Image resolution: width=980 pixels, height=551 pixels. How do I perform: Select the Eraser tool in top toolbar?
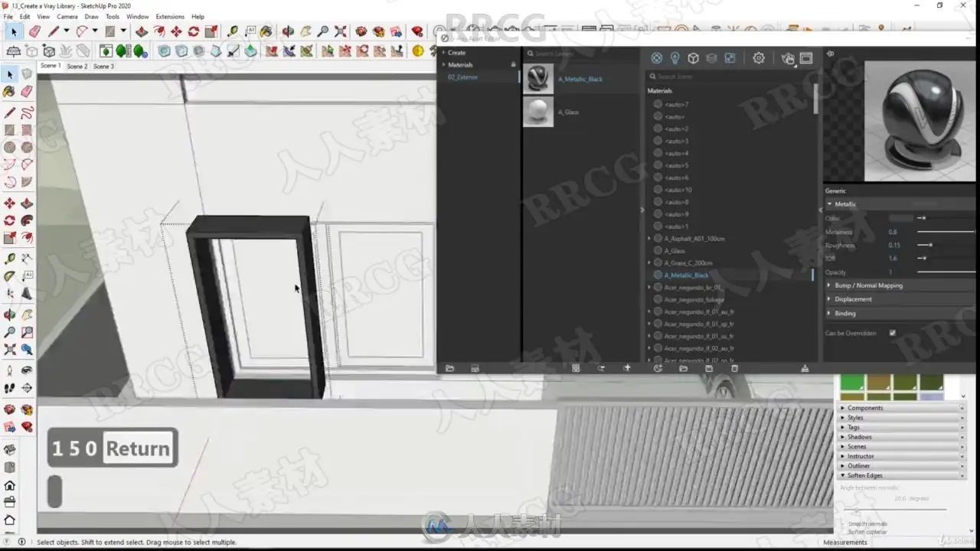pos(34,31)
